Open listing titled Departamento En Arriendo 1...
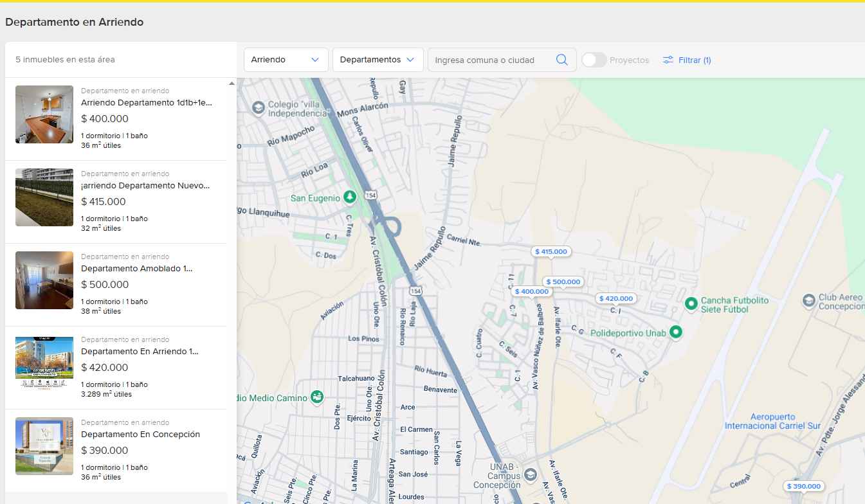 point(140,352)
